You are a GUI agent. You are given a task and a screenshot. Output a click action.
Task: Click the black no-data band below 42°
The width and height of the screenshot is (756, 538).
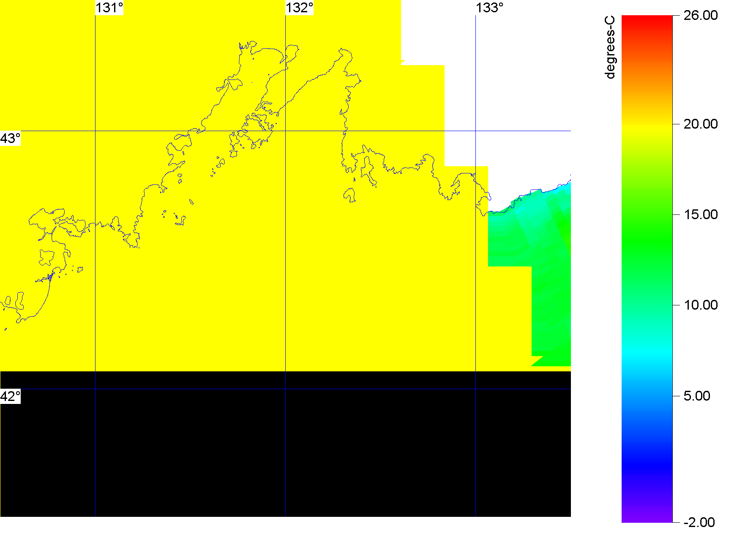click(285, 444)
